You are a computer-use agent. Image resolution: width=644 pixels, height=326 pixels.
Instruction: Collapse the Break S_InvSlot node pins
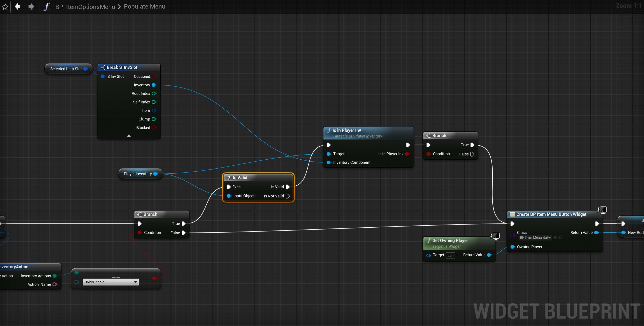point(129,136)
